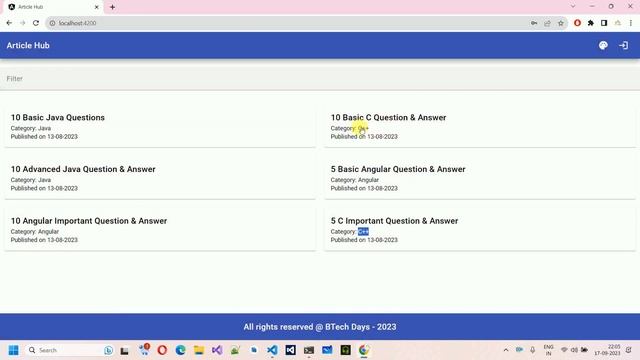Open the Chrome three-dot menu
The width and height of the screenshot is (640, 360).
[631, 23]
